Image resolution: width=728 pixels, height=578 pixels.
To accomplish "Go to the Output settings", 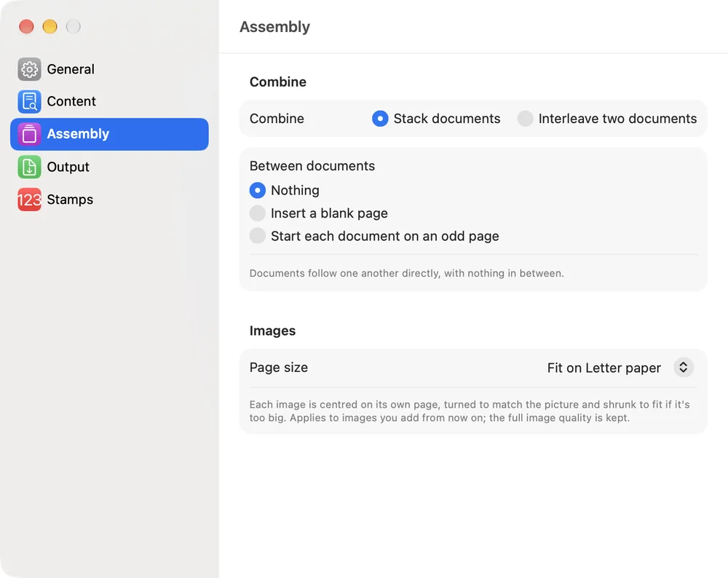I will coord(110,167).
